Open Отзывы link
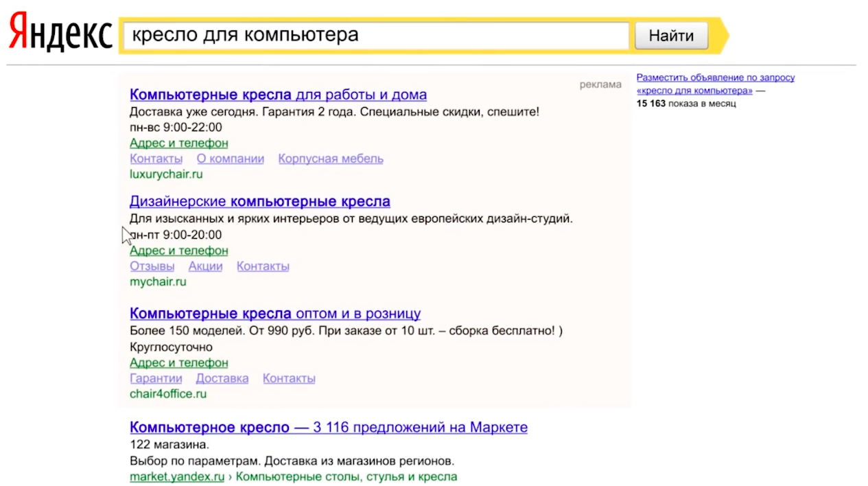 (x=152, y=266)
